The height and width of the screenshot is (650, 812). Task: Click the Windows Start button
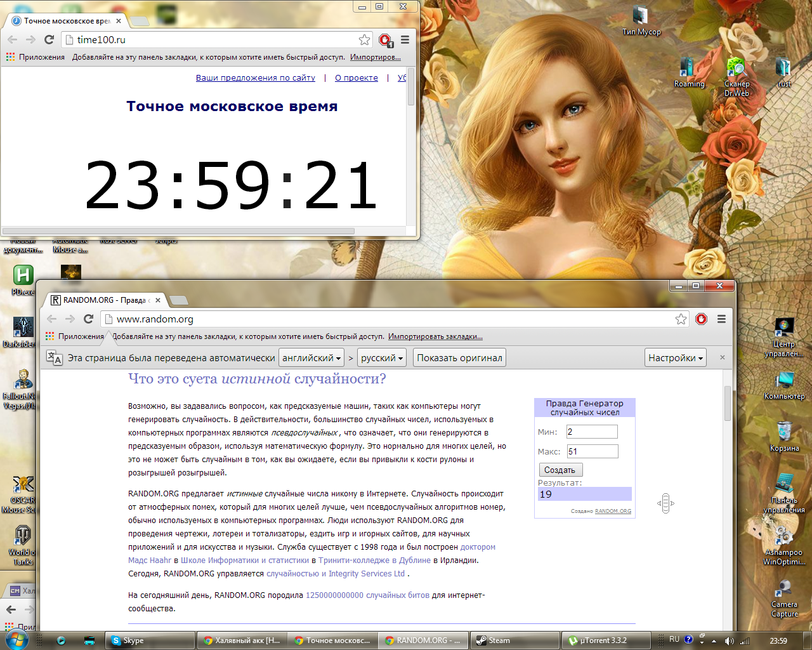[x=16, y=640]
